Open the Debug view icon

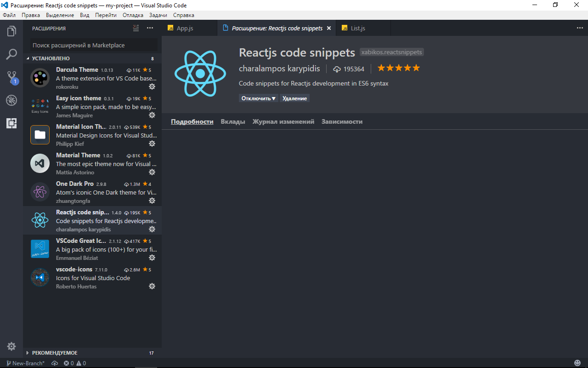click(11, 100)
